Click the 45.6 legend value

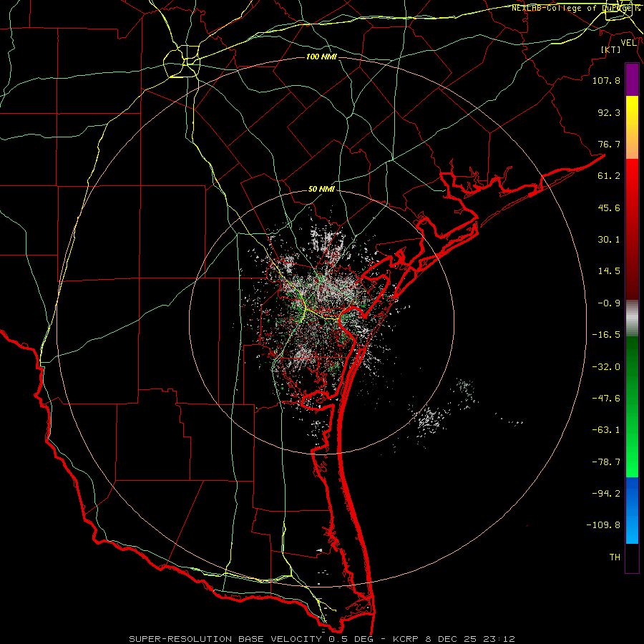(609, 208)
